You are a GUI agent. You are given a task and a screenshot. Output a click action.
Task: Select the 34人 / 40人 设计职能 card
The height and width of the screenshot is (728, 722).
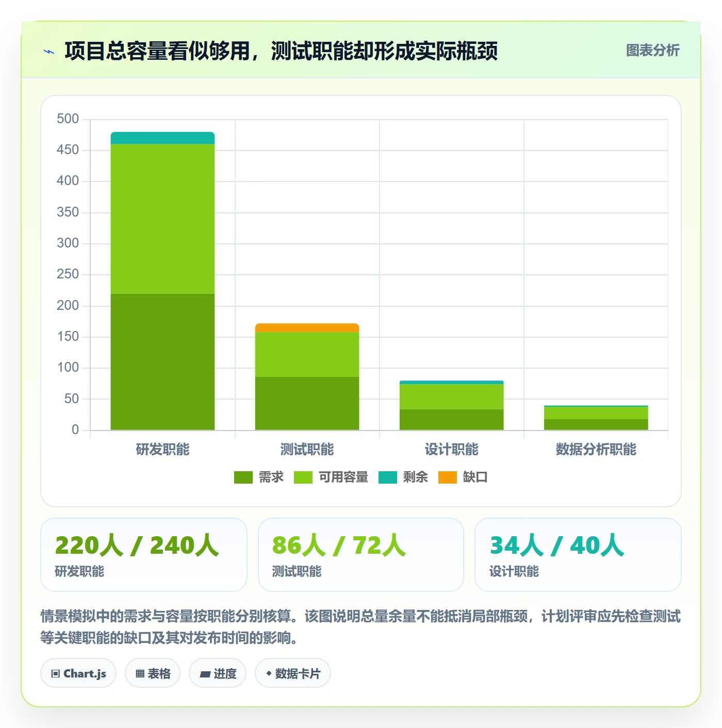coord(578,555)
